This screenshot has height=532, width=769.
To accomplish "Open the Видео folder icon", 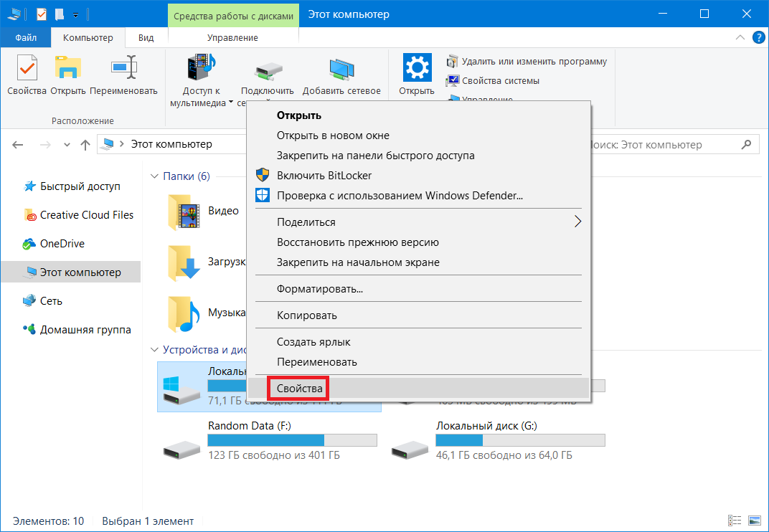I will (x=184, y=212).
